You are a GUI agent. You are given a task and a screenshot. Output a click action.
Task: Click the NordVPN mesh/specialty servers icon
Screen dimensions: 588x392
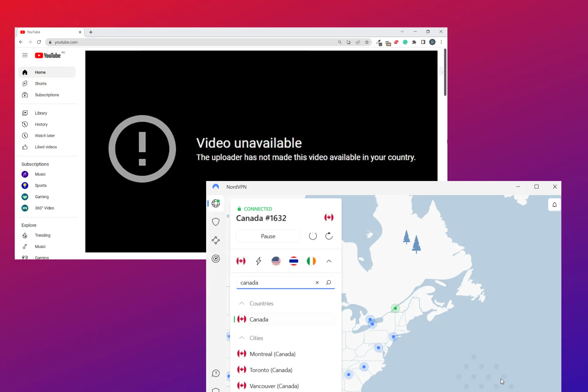[216, 240]
